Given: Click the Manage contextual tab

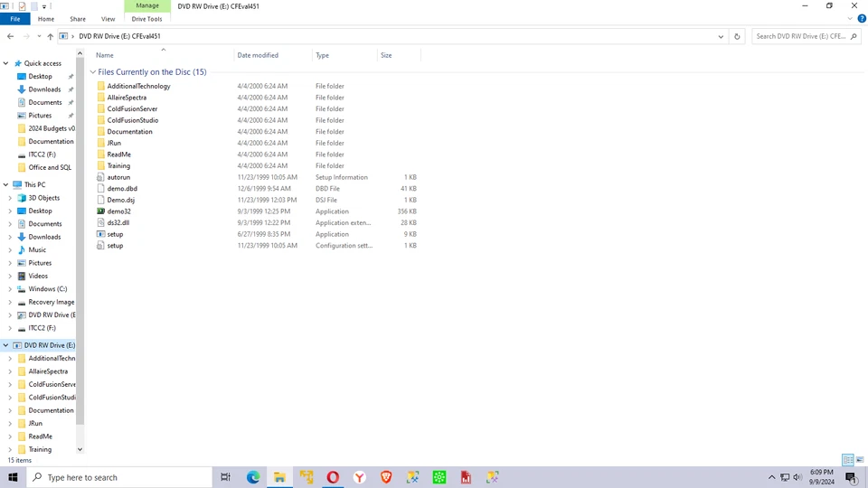Looking at the screenshot, I should pyautogui.click(x=147, y=5).
